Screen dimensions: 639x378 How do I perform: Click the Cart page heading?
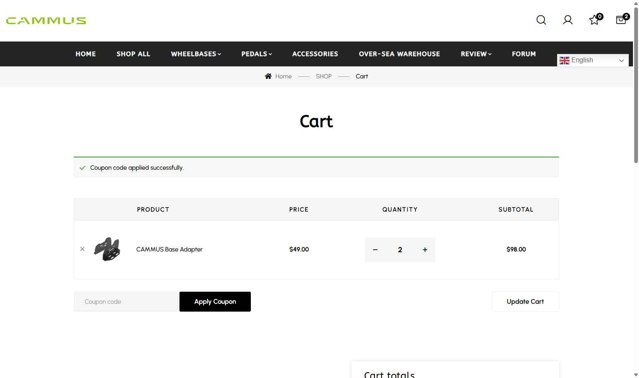(x=316, y=121)
